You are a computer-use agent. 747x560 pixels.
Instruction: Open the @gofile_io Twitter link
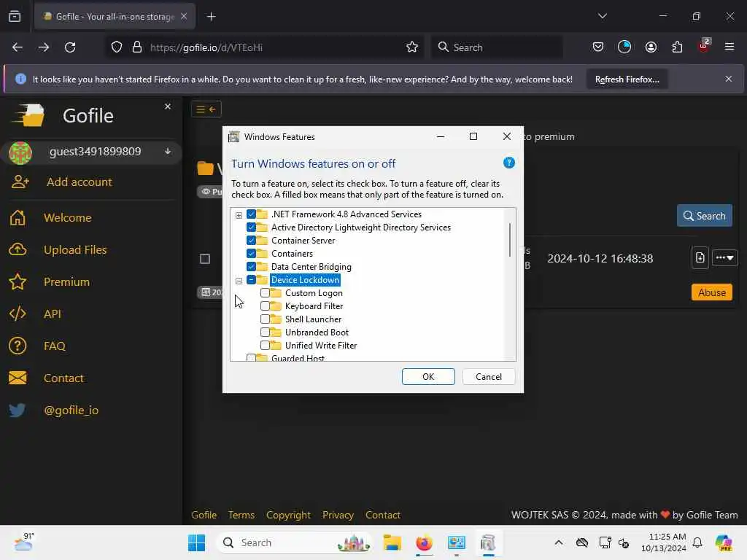click(71, 411)
